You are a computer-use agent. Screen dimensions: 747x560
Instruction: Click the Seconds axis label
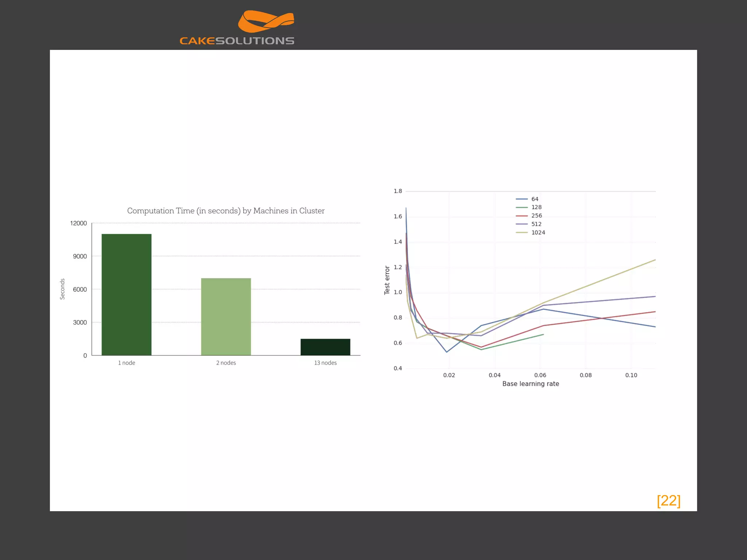(x=62, y=289)
